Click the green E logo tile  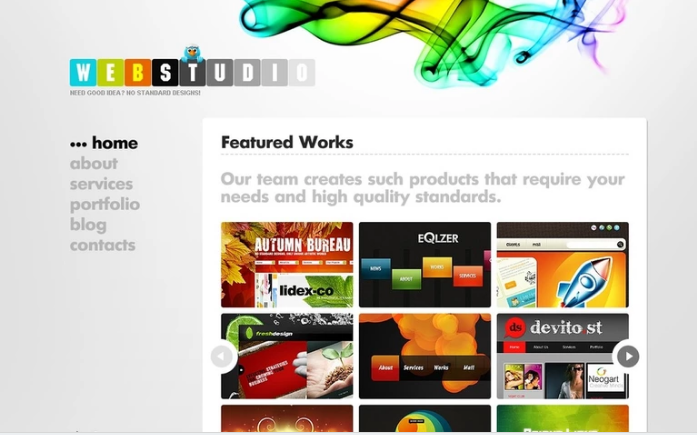click(110, 72)
